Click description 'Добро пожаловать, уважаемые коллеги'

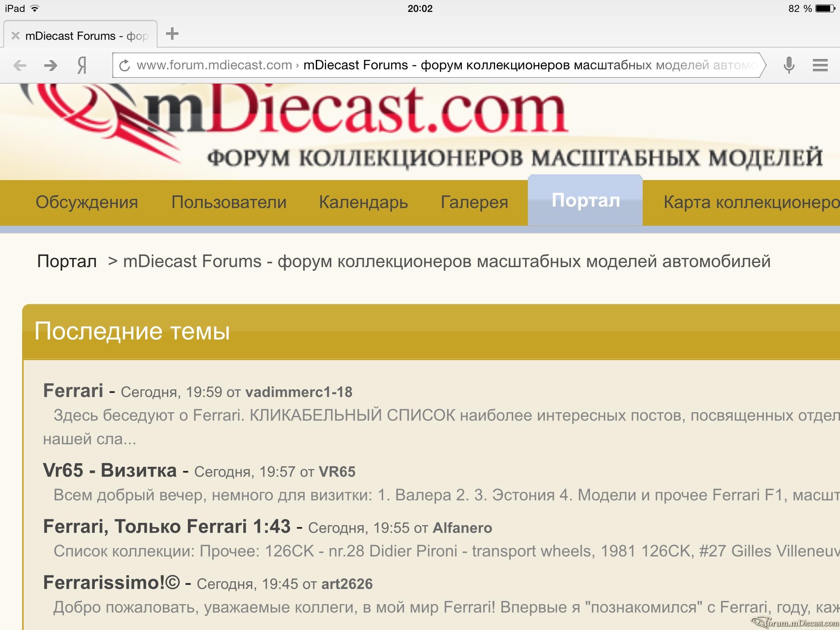[x=447, y=607]
